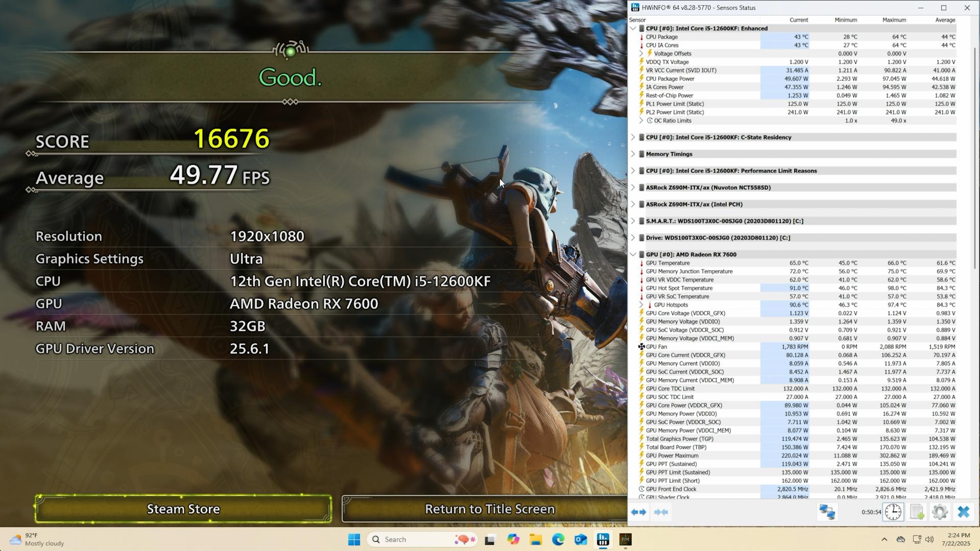Switch to HWiNFO taskbar icon

(603, 539)
